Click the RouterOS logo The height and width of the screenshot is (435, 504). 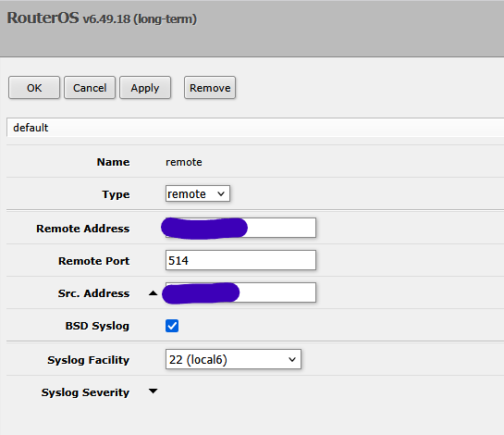point(43,18)
